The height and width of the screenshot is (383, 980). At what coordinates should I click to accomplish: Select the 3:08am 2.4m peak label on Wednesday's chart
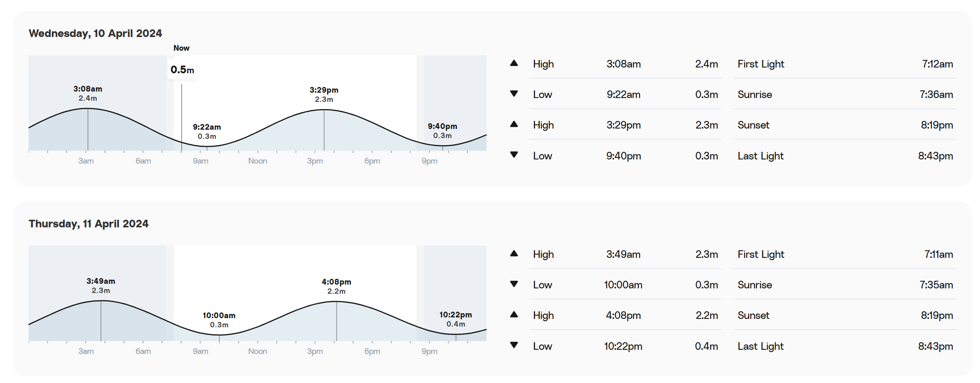88,93
